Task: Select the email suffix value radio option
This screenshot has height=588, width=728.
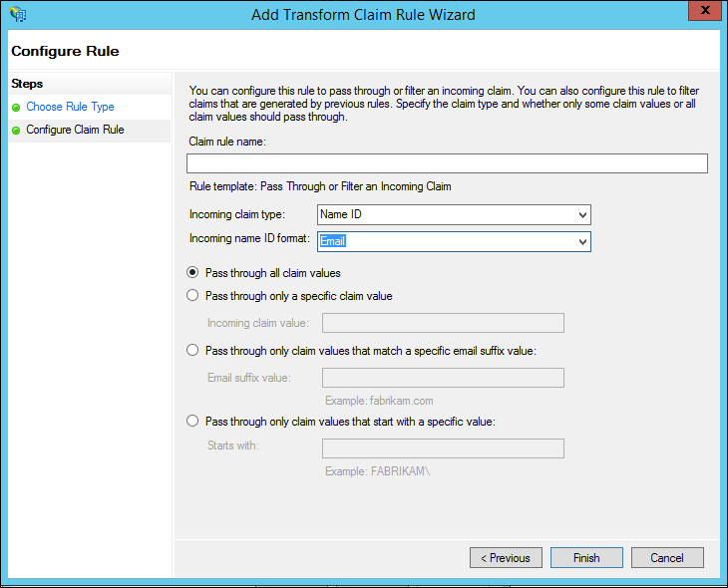Action: [192, 350]
